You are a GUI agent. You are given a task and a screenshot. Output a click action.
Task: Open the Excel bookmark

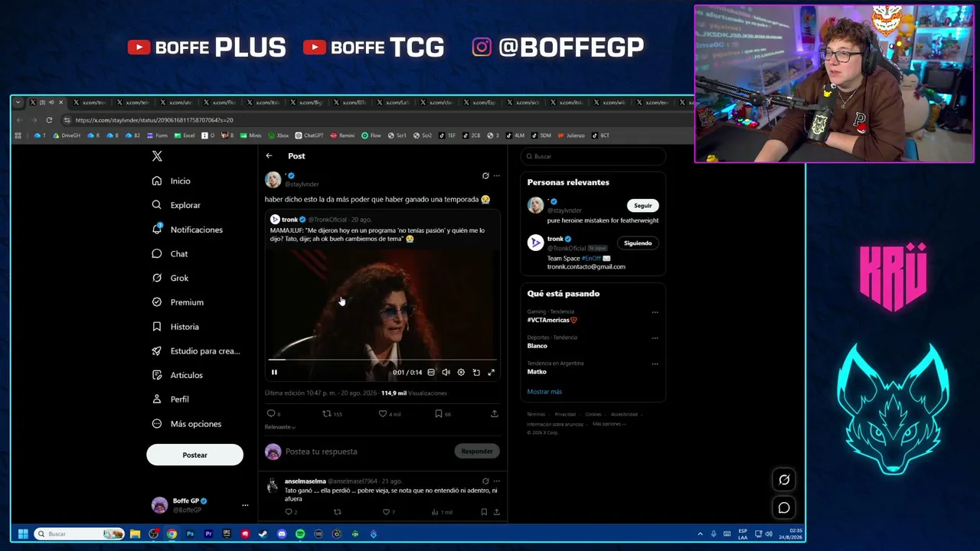point(185,135)
